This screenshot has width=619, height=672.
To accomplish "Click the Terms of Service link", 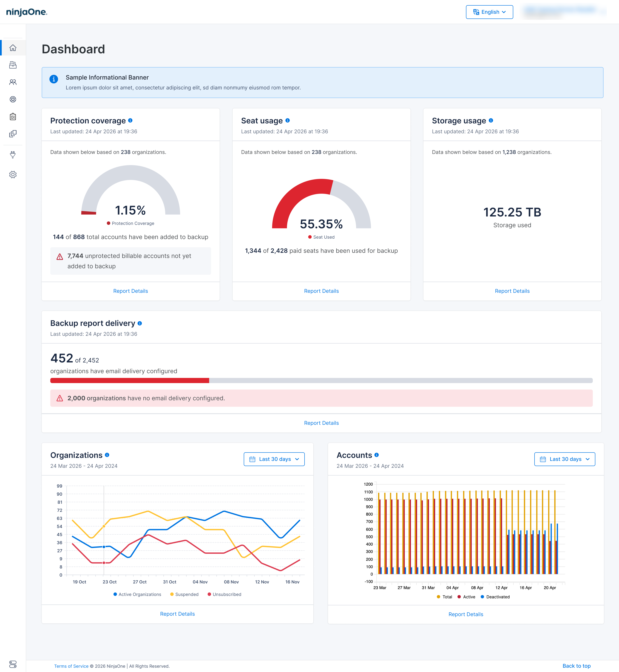I will point(71,666).
